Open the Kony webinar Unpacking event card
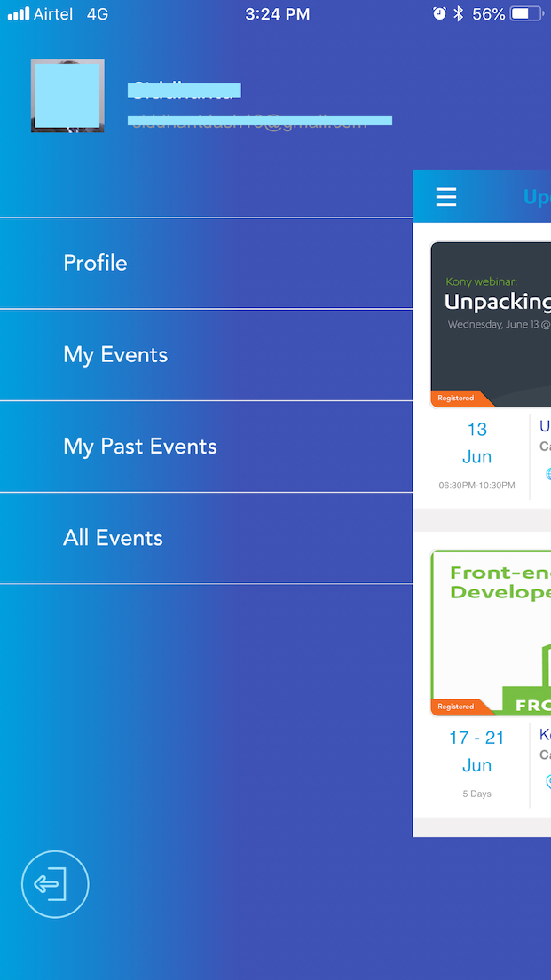551x980 pixels. [497, 315]
